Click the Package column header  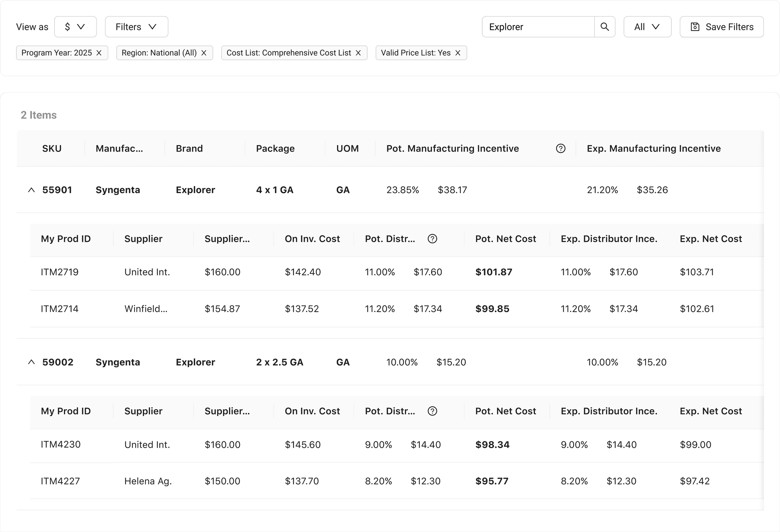pos(275,149)
